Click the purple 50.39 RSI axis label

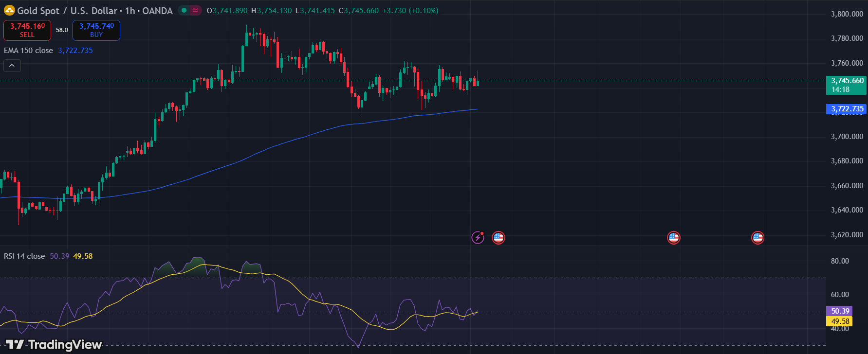839,311
